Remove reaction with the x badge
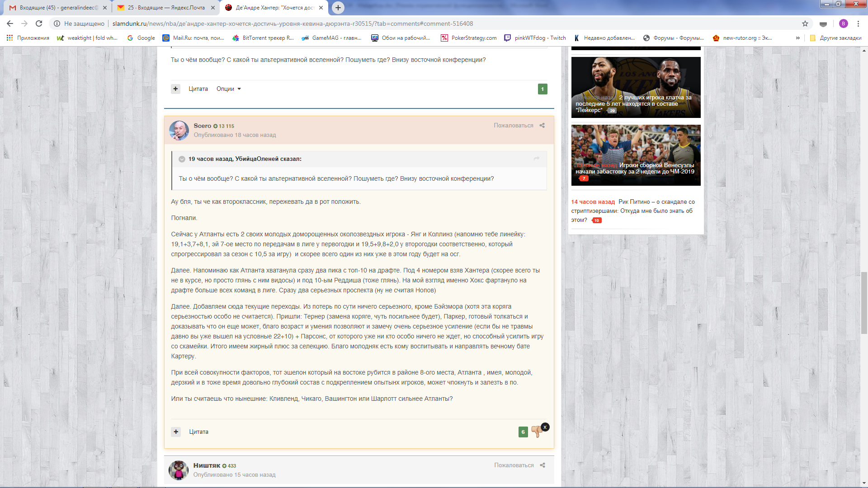The height and width of the screenshot is (488, 868). tap(545, 427)
